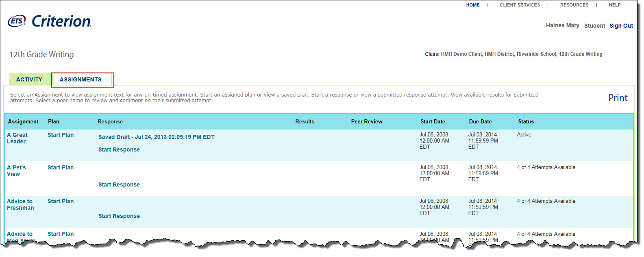Click '4 of 4 Attempts Available' for A Pet's View
Image resolution: width=644 pixels, height=257 pixels.
click(x=546, y=167)
